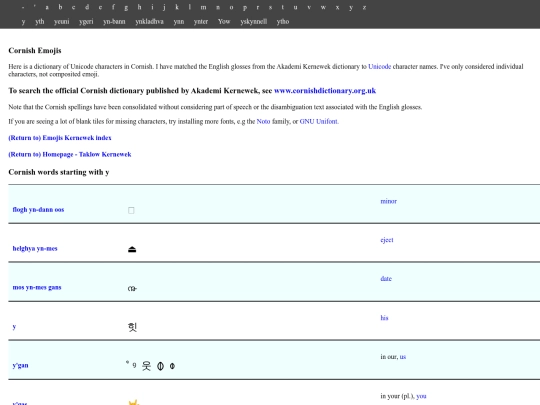Viewport: 540px width, 405px height.
Task: Visit www.cornishdictionary.org.uk
Action: point(325,91)
